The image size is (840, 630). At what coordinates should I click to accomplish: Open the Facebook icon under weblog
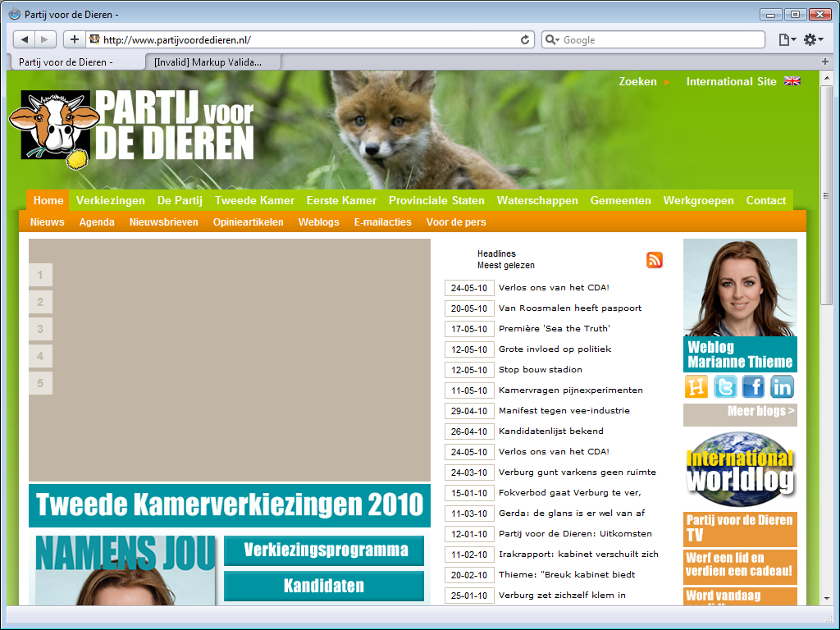pos(753,386)
